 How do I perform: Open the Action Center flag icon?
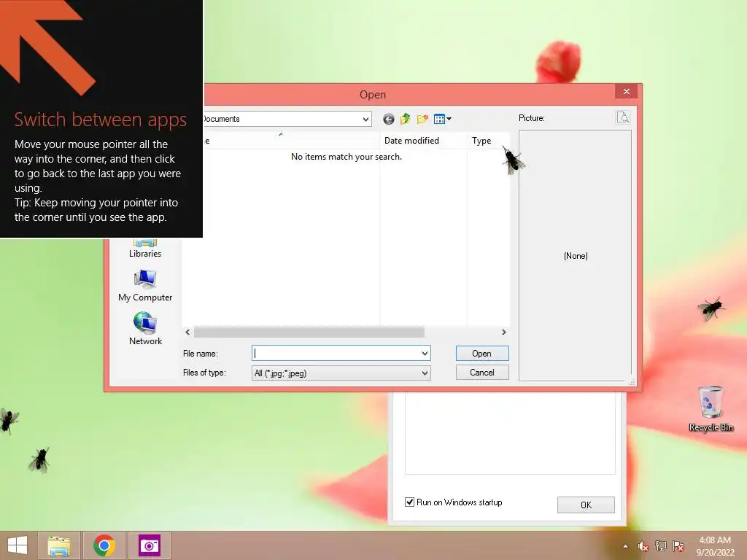pos(678,546)
